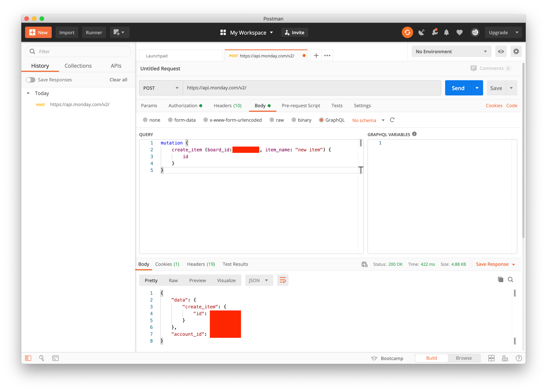Open the Upgrade dropdown arrow
The height and width of the screenshot is (392, 547).
pos(517,32)
